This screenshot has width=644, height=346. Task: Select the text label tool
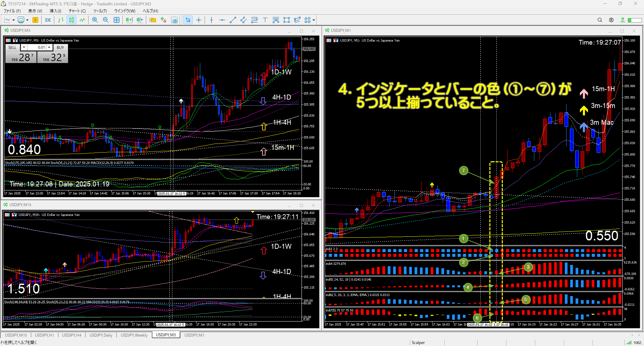click(x=265, y=20)
